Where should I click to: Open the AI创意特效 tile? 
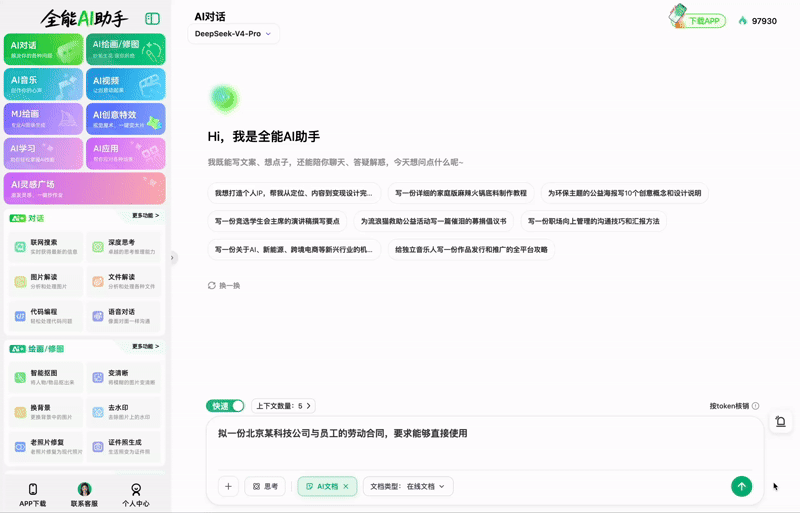pos(126,118)
